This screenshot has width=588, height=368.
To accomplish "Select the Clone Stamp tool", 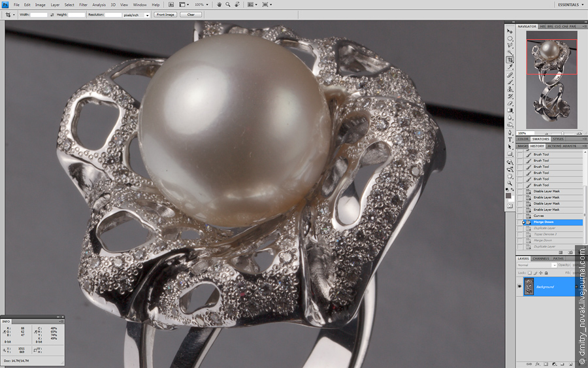I will click(510, 90).
